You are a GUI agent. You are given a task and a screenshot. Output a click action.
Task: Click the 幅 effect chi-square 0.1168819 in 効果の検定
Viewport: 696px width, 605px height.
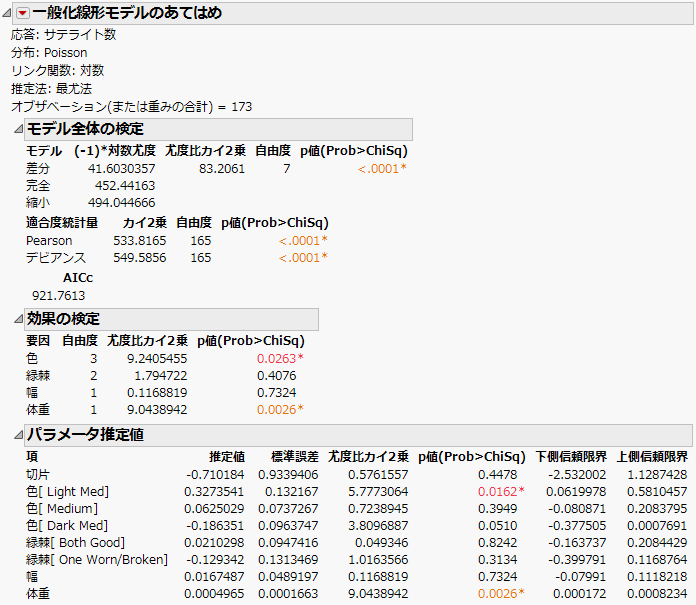click(x=157, y=392)
